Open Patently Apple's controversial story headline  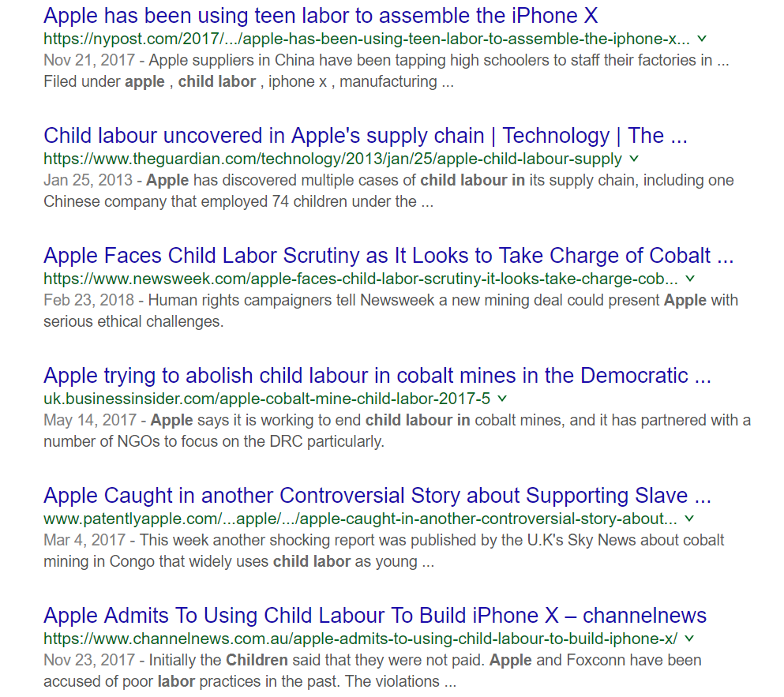coord(377,495)
